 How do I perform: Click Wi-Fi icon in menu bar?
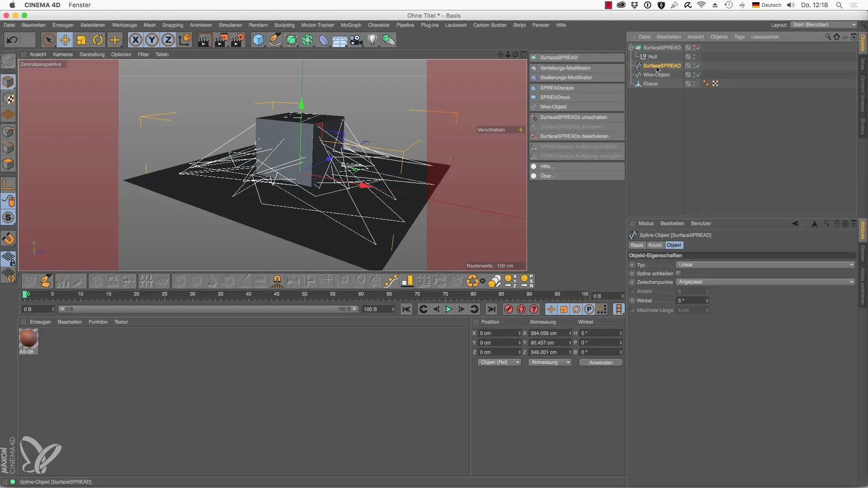(x=702, y=5)
